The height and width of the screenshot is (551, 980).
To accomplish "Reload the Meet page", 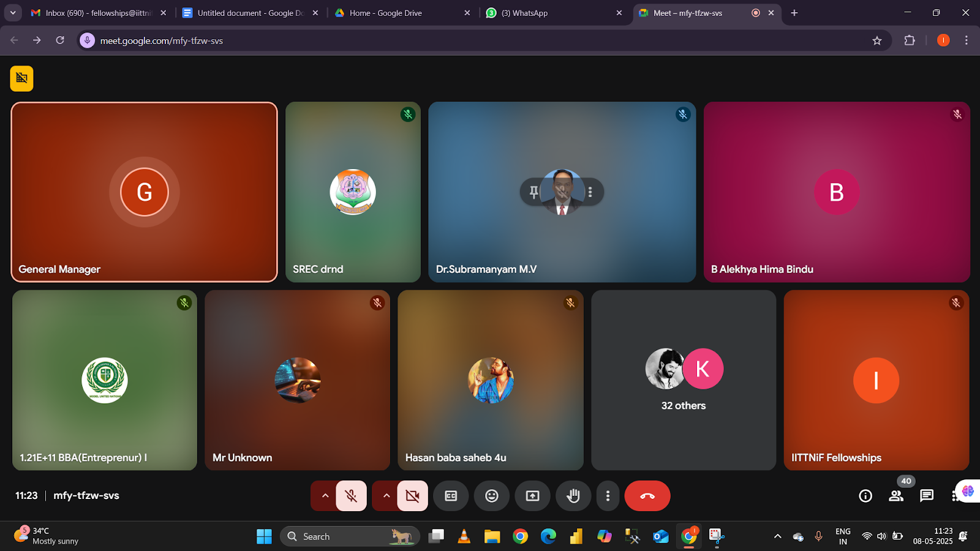I will (60, 40).
